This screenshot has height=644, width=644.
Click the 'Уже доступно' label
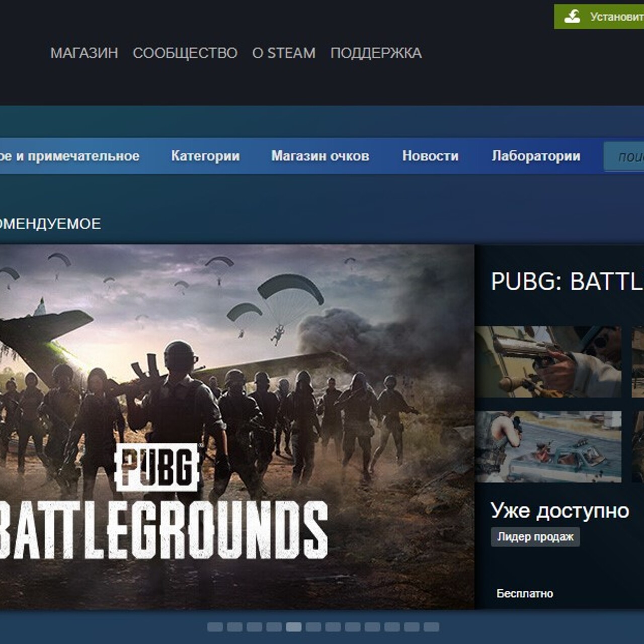point(559,511)
